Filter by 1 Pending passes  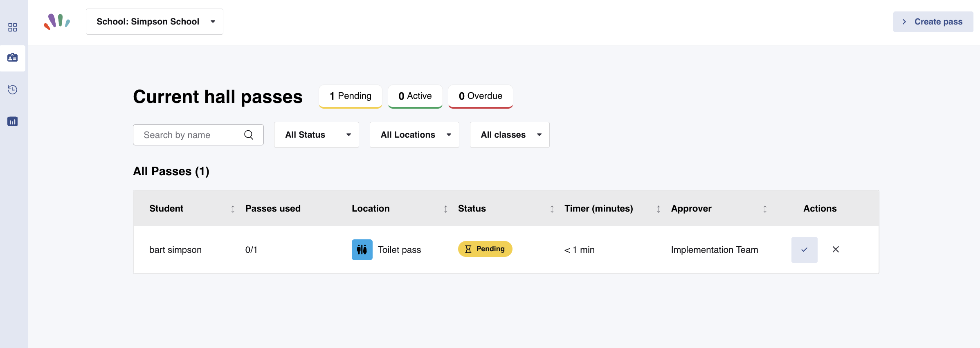(x=351, y=96)
